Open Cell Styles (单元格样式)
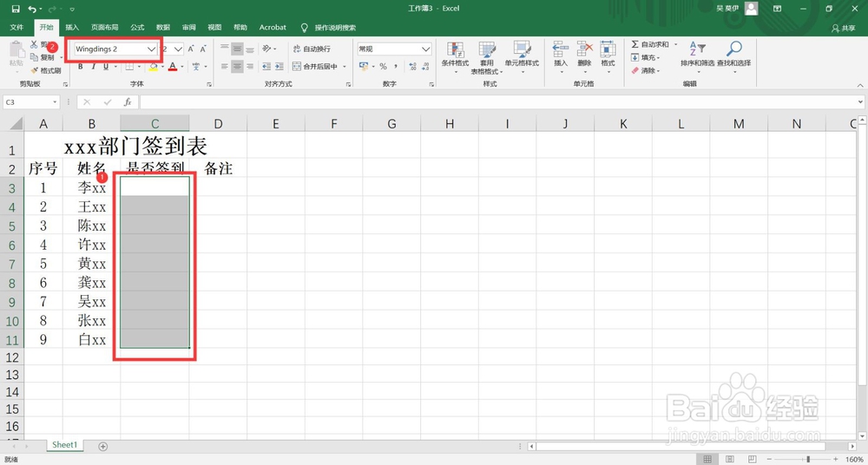Image resolution: width=868 pixels, height=465 pixels. click(x=522, y=56)
